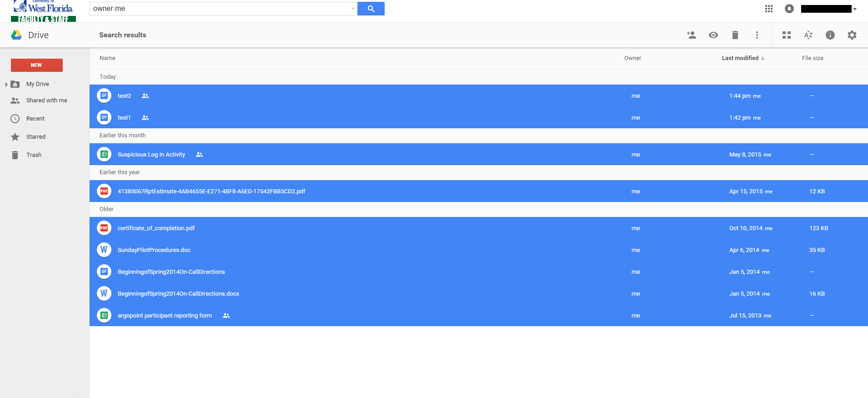The image size is (868, 398).
Task: Show the details info panel
Action: click(830, 35)
